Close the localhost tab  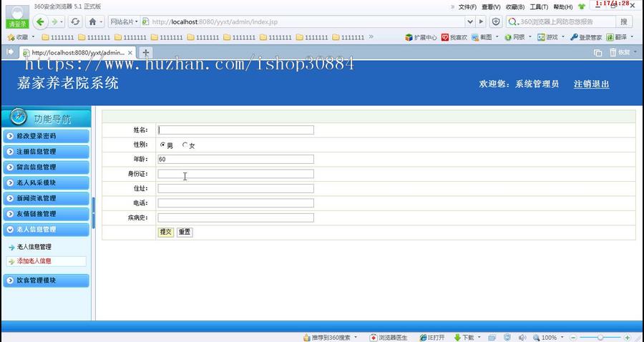[x=130, y=53]
